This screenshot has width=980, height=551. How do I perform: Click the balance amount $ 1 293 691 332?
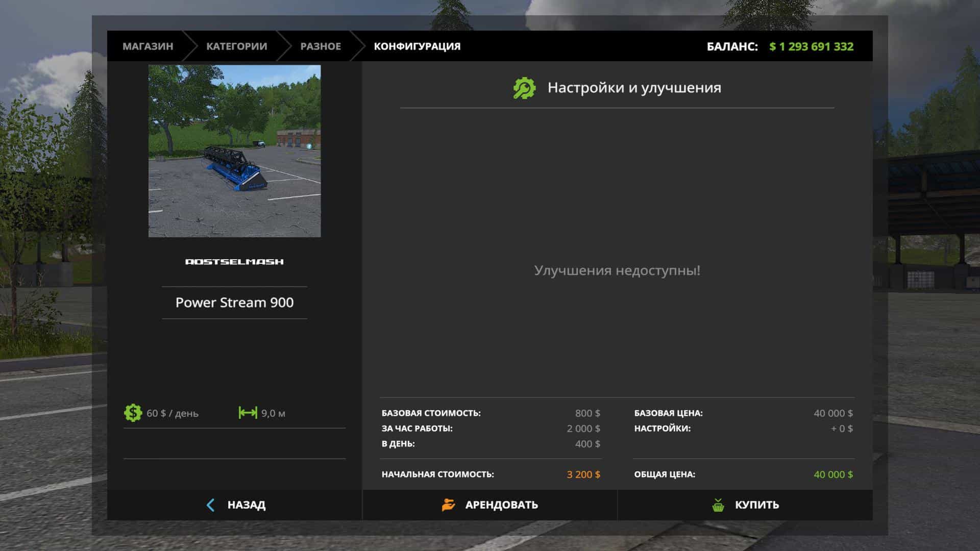point(811,46)
